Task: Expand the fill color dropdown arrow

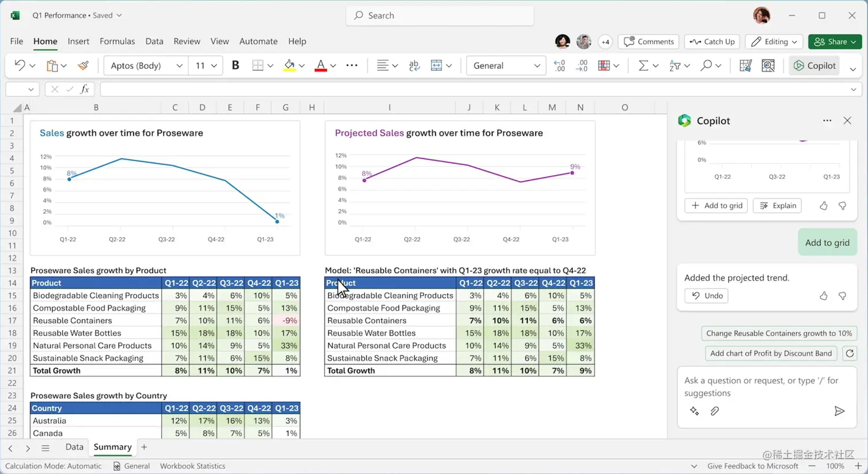Action: pos(301,66)
